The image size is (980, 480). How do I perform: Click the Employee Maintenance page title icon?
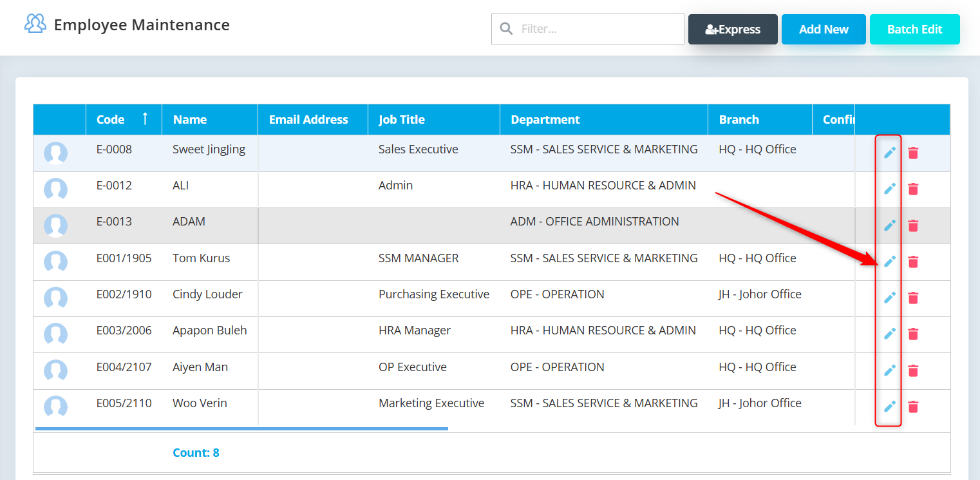coord(35,24)
